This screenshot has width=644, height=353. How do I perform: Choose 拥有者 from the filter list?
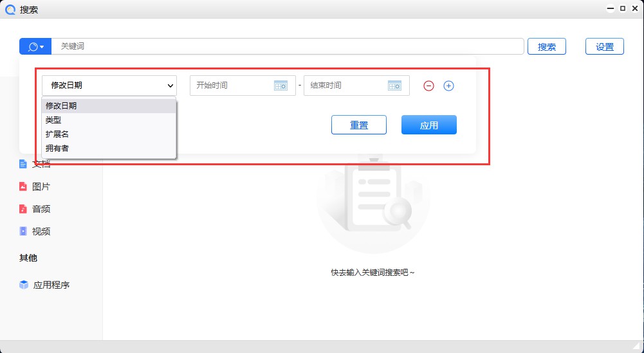point(57,148)
